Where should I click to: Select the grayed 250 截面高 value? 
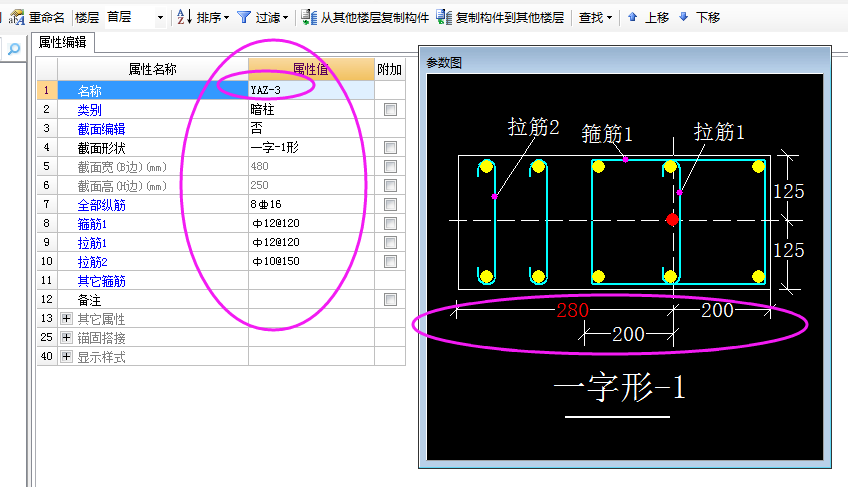311,185
